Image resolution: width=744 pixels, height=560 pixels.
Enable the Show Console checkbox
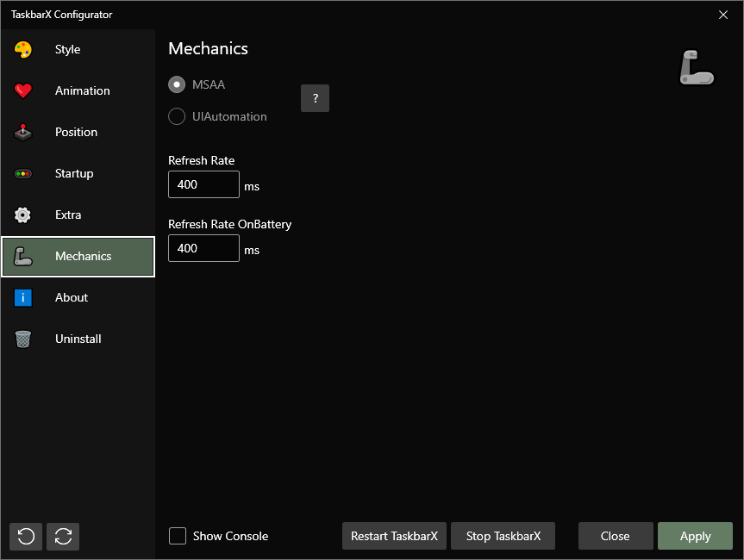[177, 535]
